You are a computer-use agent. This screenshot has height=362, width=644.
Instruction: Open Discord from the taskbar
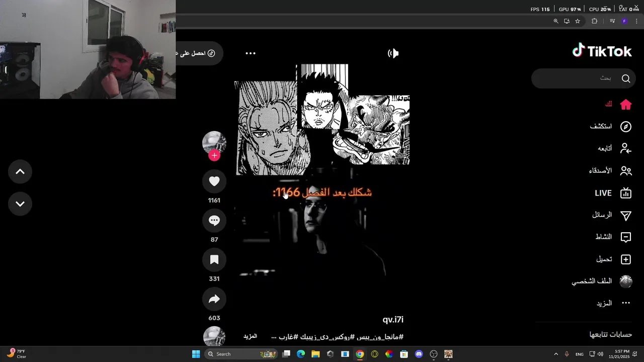(419, 354)
